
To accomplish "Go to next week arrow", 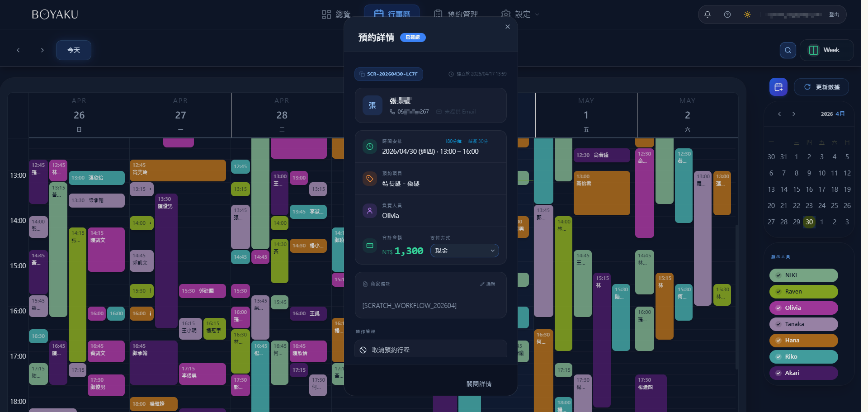I will point(42,50).
